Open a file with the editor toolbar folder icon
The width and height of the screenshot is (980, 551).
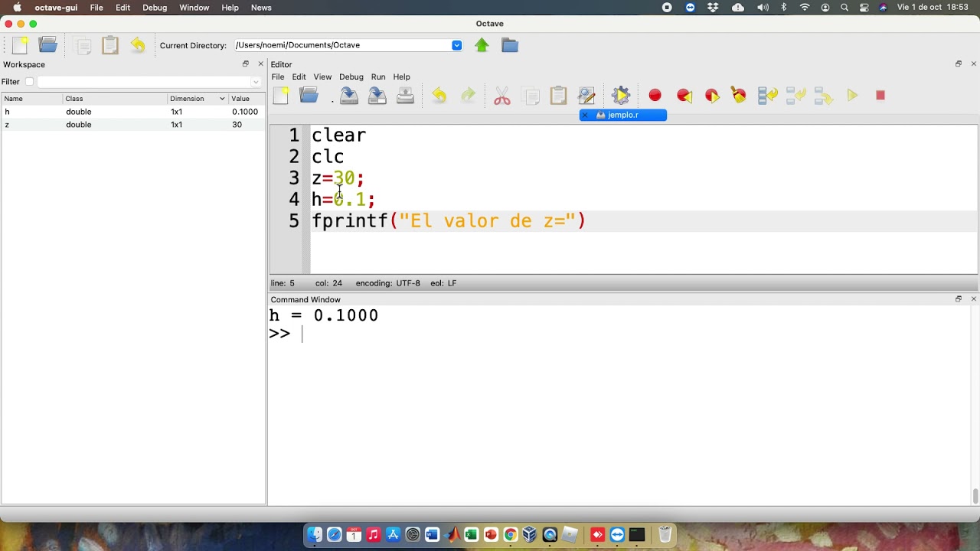click(309, 96)
